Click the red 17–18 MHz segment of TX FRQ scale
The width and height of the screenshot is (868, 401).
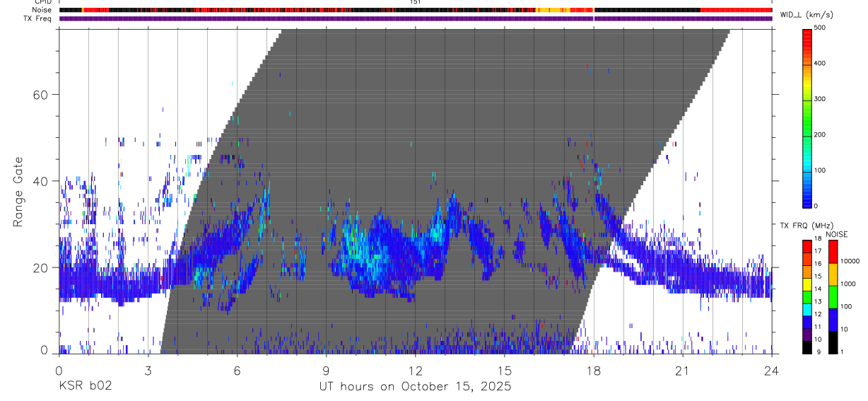[808, 245]
